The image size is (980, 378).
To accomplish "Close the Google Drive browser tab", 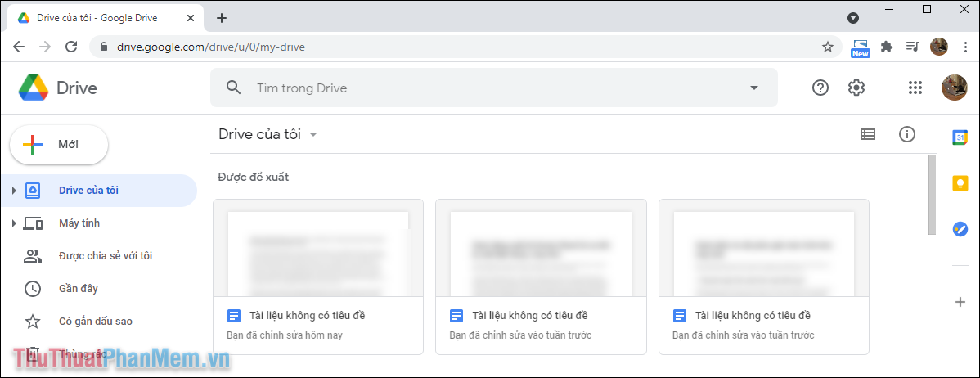I will (189, 18).
